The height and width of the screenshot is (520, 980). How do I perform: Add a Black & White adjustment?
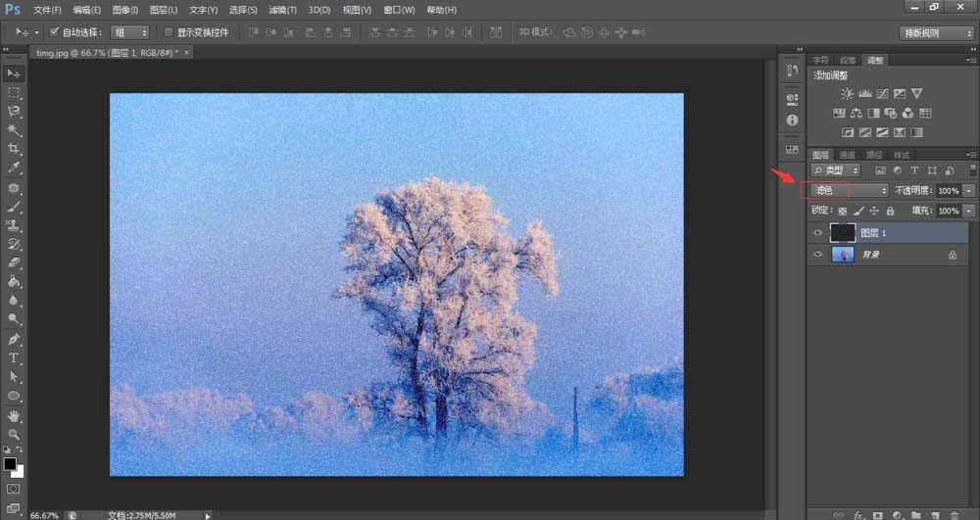873,113
